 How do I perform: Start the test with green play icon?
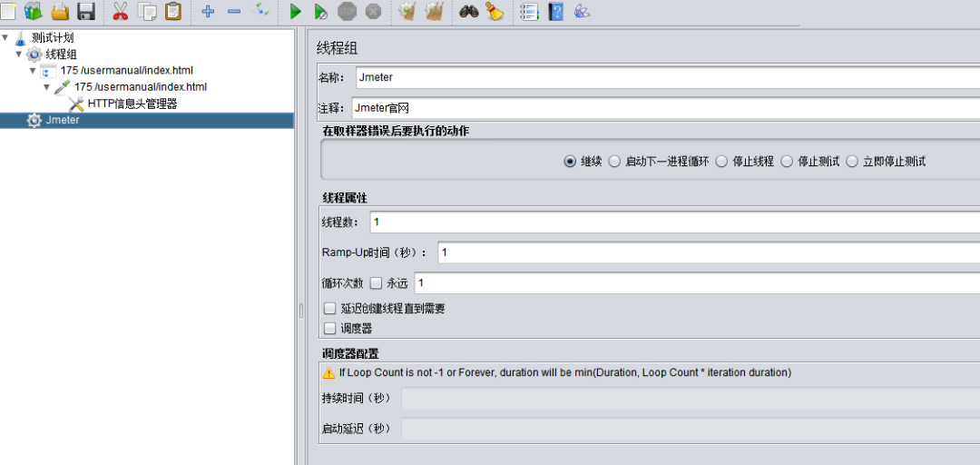click(296, 11)
